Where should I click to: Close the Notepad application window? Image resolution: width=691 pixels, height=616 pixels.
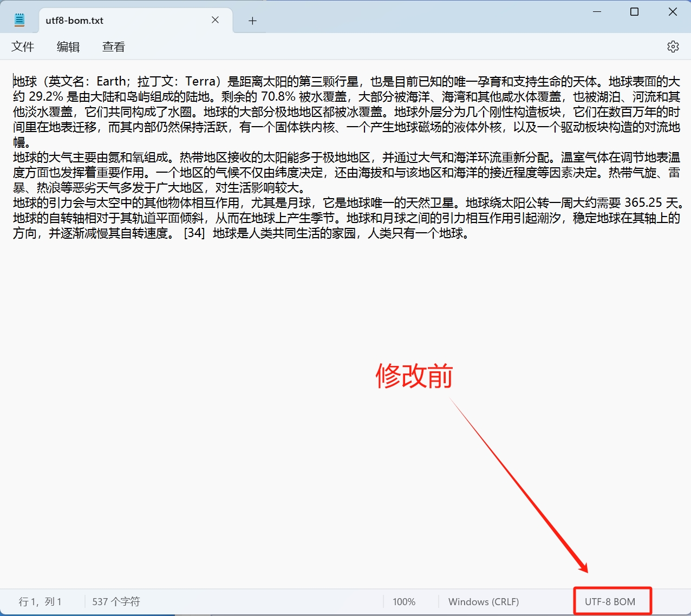point(673,11)
